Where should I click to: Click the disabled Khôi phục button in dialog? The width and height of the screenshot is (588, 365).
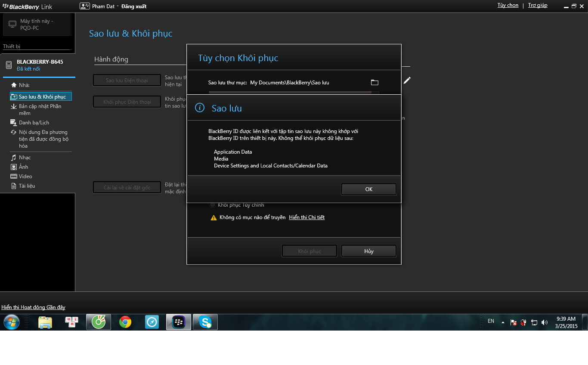309,251
